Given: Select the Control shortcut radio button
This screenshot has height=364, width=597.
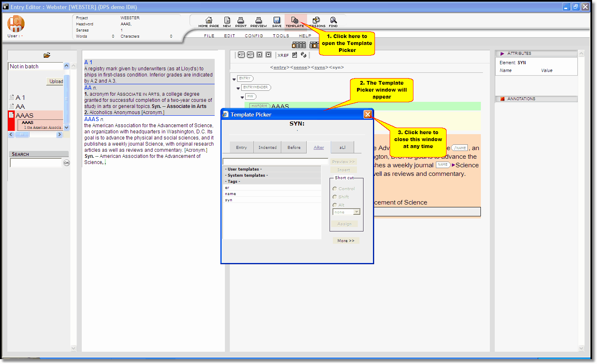Looking at the screenshot, I should pos(334,189).
